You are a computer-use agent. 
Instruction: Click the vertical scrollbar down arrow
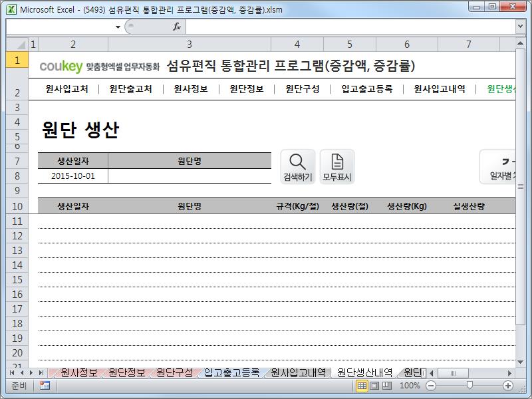(520, 362)
